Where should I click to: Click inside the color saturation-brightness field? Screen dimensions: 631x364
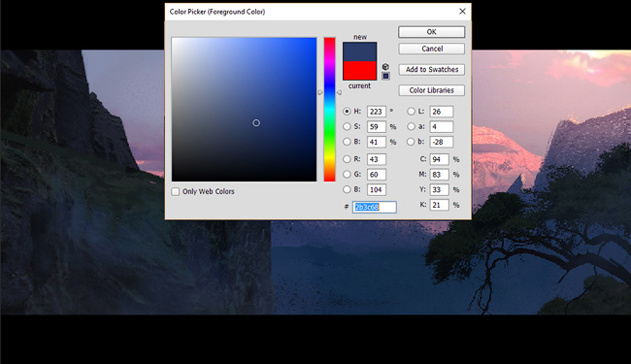point(244,110)
